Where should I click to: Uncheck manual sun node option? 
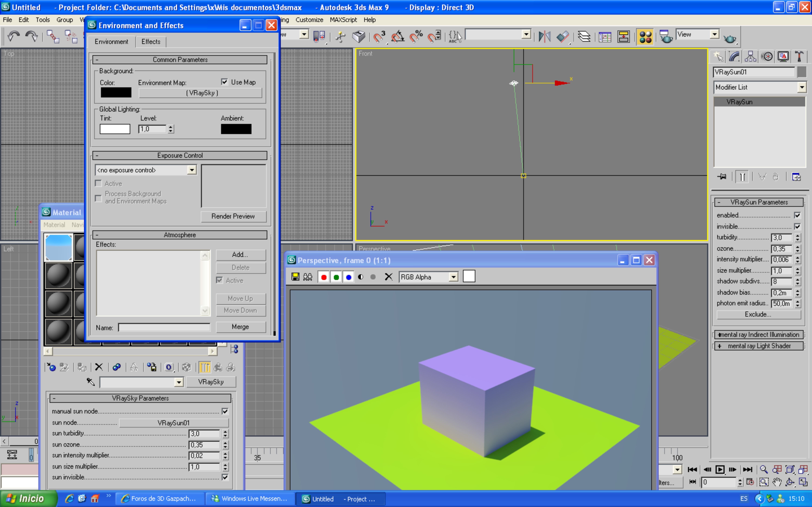(225, 411)
